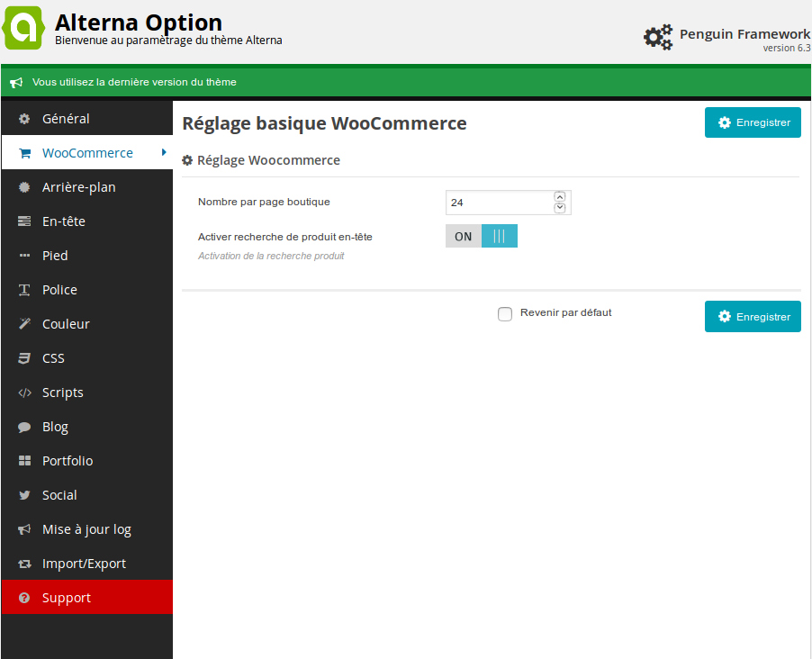This screenshot has width=812, height=659.
Task: Navigate to the Import/Export section
Action: pyautogui.click(x=79, y=564)
